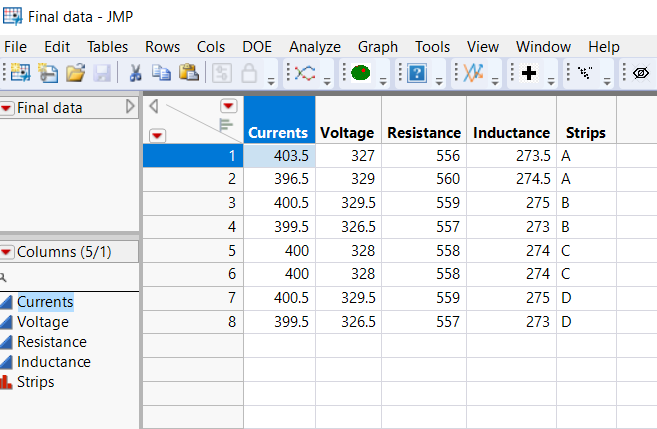Click the cell with value 403.5
The height and width of the screenshot is (429, 657).
pos(280,155)
